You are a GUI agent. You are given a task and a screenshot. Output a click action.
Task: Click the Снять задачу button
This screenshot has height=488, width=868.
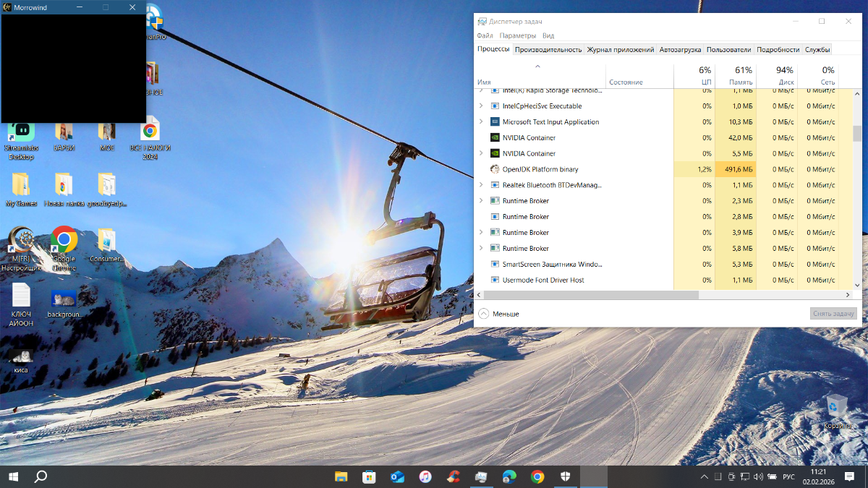[833, 314]
